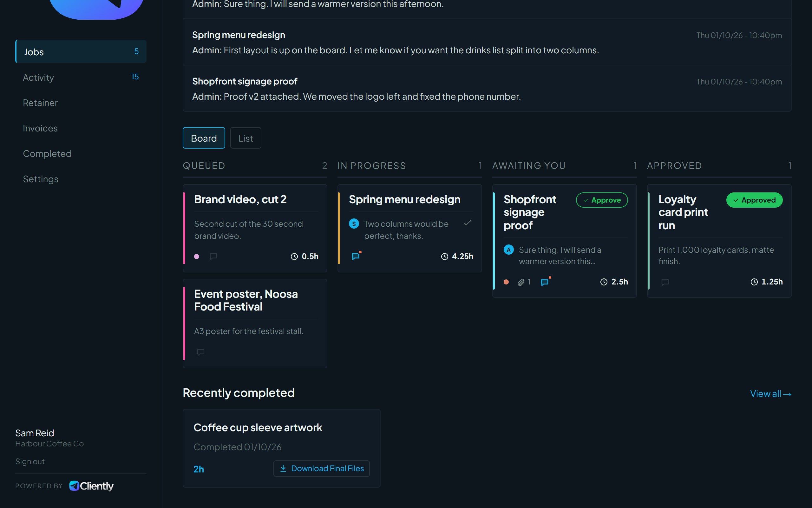Screen dimensions: 812x508
Task: Click the APPROVED column header
Action: [674, 166]
